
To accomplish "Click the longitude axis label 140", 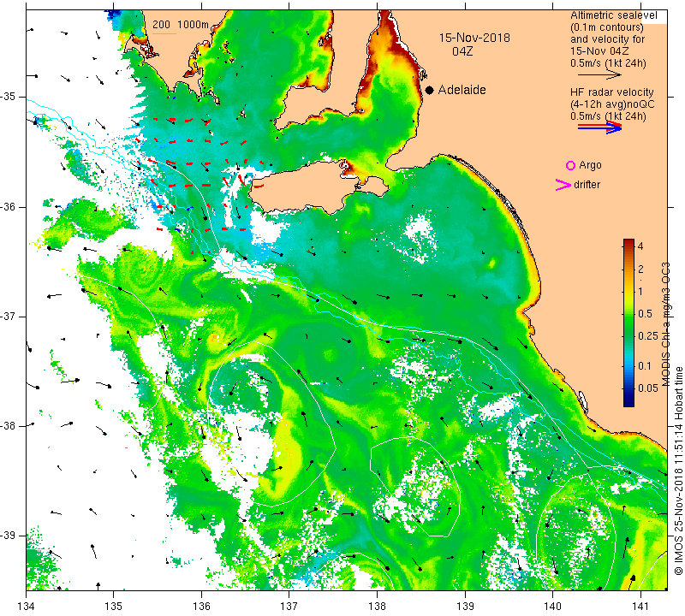I will 552,607.
